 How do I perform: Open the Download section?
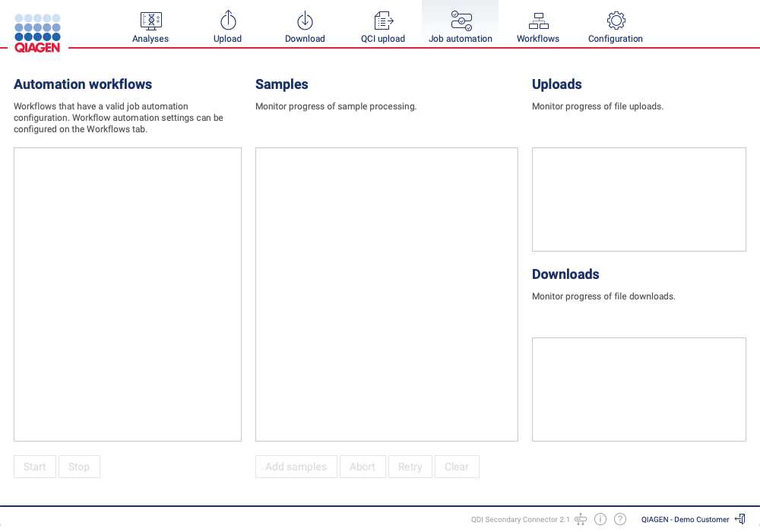tap(305, 27)
